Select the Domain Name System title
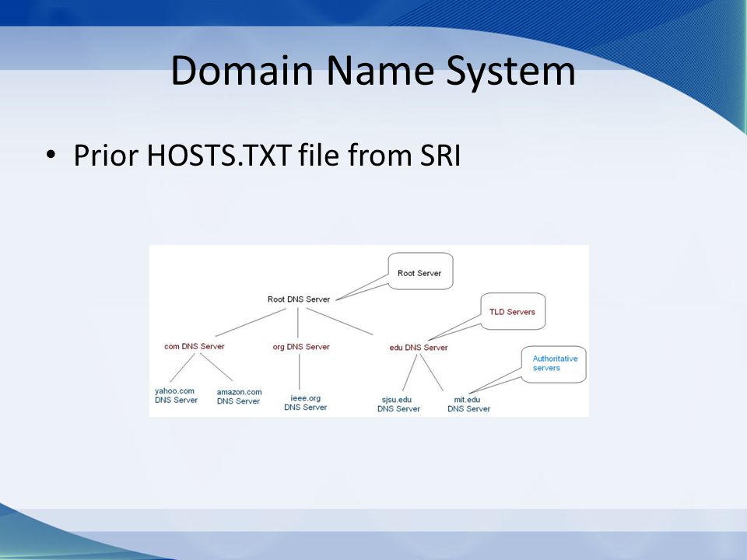 pos(373,71)
